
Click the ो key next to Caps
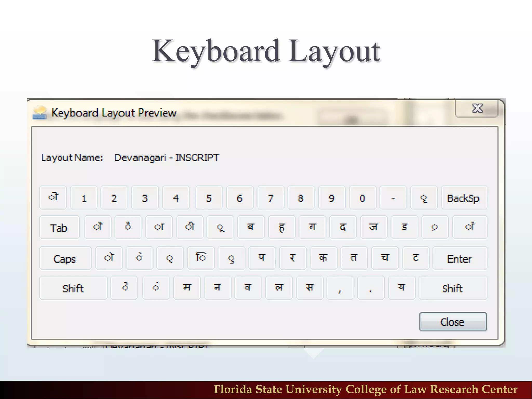[x=109, y=258]
